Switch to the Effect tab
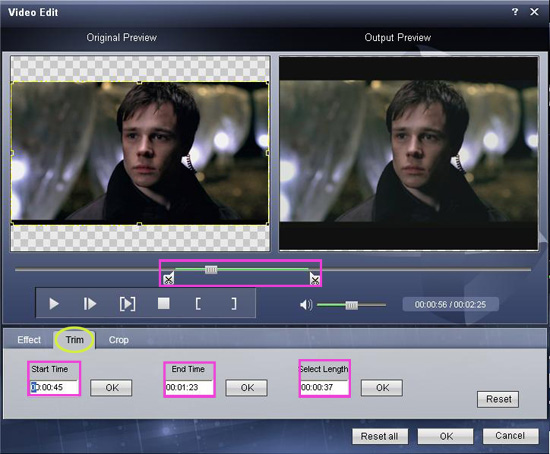The height and width of the screenshot is (454, 550). click(x=29, y=340)
